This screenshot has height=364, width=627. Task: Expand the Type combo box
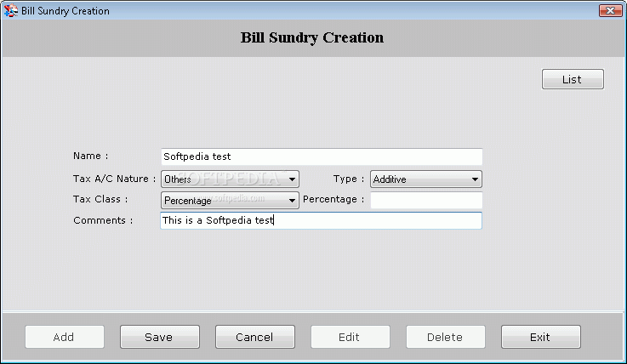pyautogui.click(x=426, y=179)
